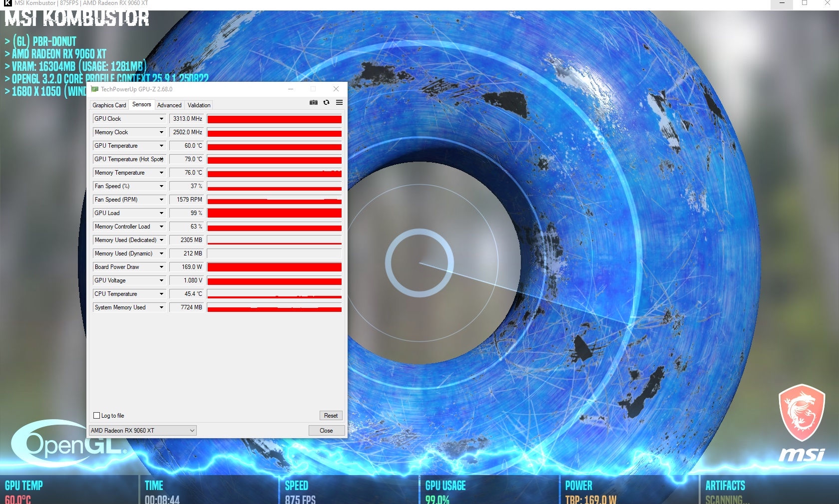
Task: Switch to the Graphics Card tab
Action: [x=109, y=105]
